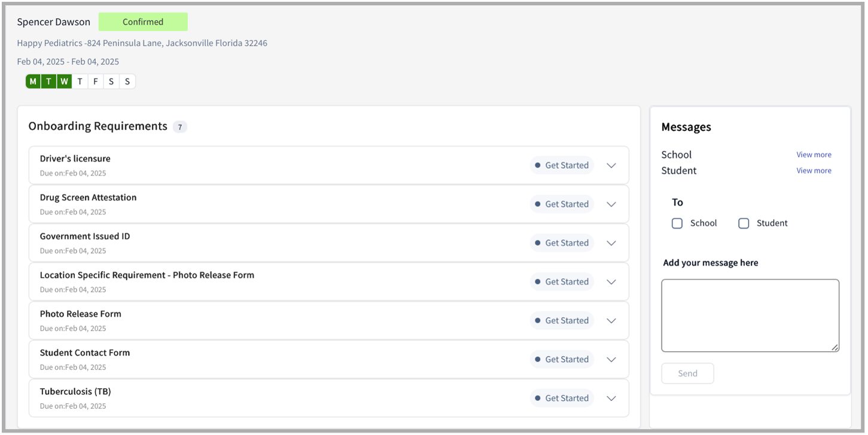This screenshot has width=868, height=435.
Task: Click the Government Issued ID Get Started badge
Action: pyautogui.click(x=561, y=242)
